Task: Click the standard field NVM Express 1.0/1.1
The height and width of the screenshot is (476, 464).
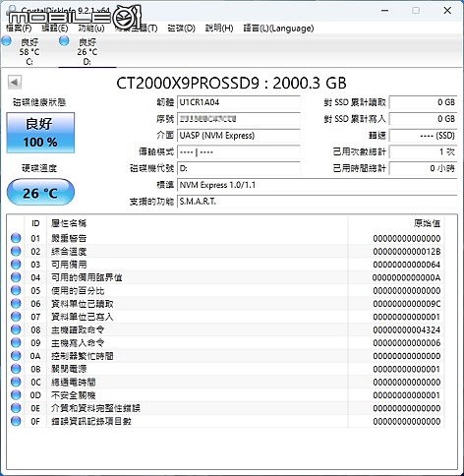Action: tap(317, 185)
